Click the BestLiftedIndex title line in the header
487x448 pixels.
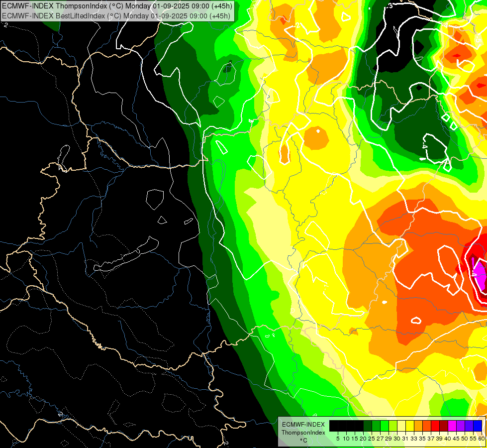coord(116,16)
